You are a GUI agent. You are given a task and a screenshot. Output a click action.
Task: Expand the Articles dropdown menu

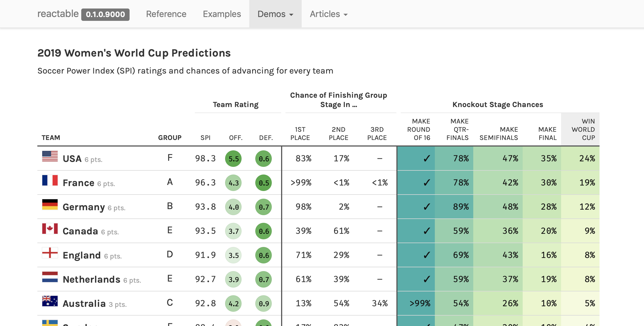click(x=329, y=14)
